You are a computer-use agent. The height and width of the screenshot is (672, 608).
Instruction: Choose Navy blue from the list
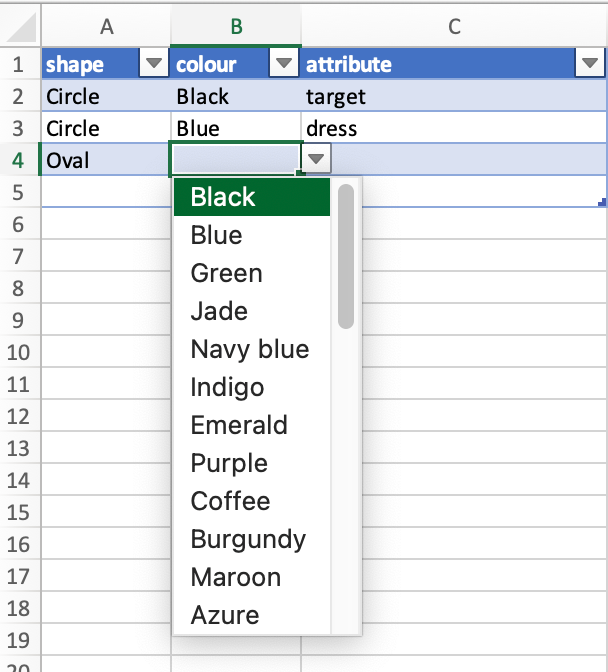[252, 349]
